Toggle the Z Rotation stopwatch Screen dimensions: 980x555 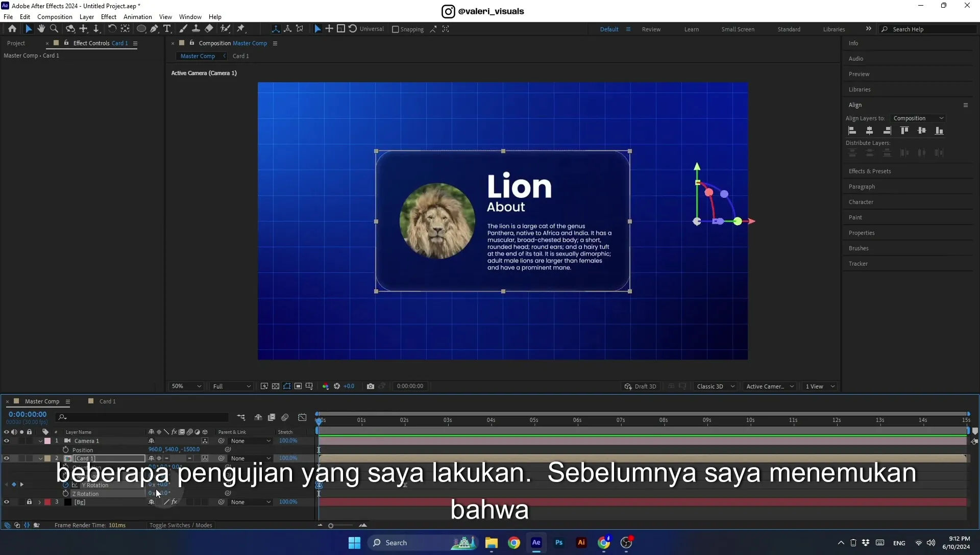(x=65, y=494)
